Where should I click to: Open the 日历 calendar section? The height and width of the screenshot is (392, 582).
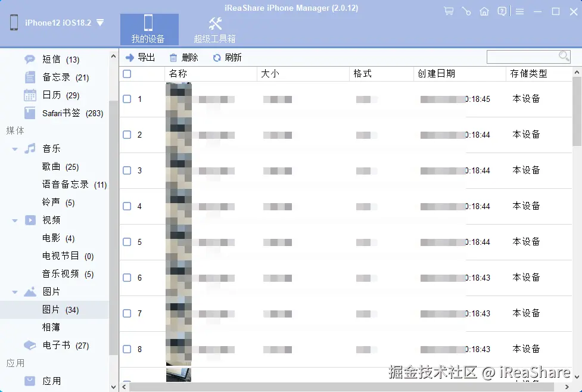pyautogui.click(x=51, y=95)
